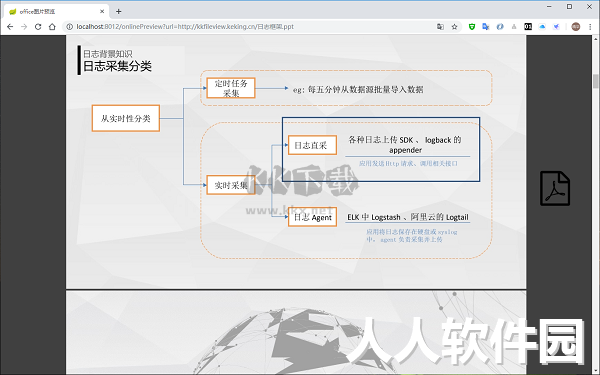This screenshot has height=375, width=600.
Task: Click the 日志采集分类 slide image
Action: coord(296,162)
